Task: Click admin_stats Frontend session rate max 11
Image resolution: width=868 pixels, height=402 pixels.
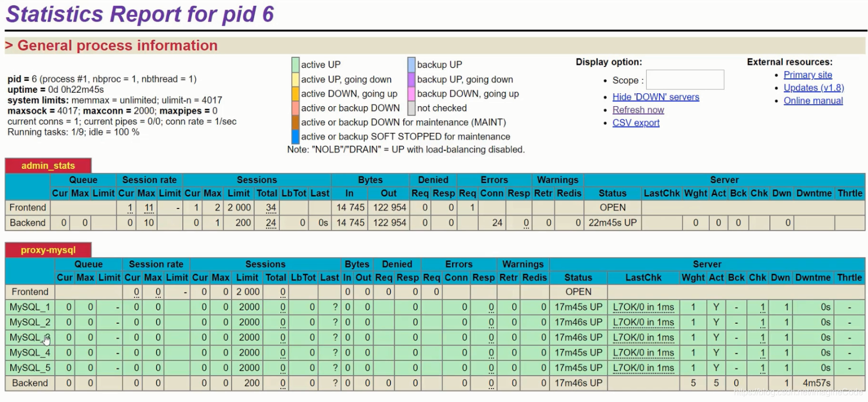Action: pyautogui.click(x=149, y=207)
